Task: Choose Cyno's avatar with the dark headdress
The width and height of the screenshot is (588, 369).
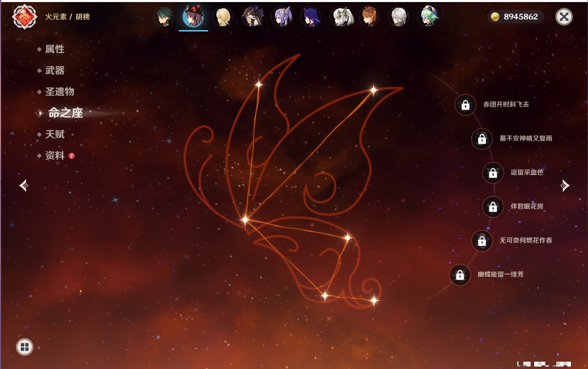Action: 252,17
